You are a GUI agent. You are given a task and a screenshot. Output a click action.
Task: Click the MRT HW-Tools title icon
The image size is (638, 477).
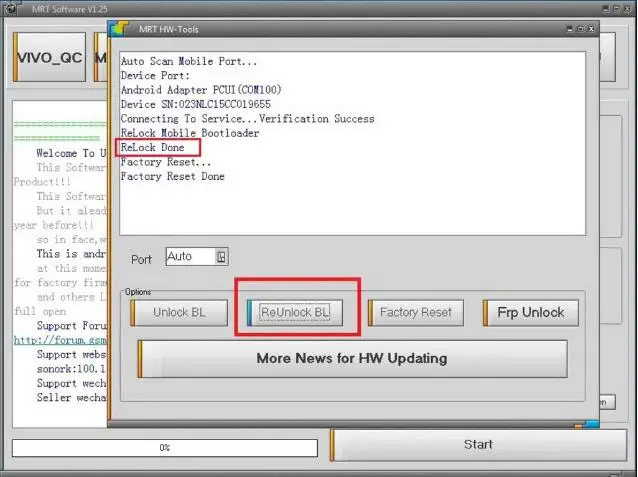pyautogui.click(x=119, y=29)
